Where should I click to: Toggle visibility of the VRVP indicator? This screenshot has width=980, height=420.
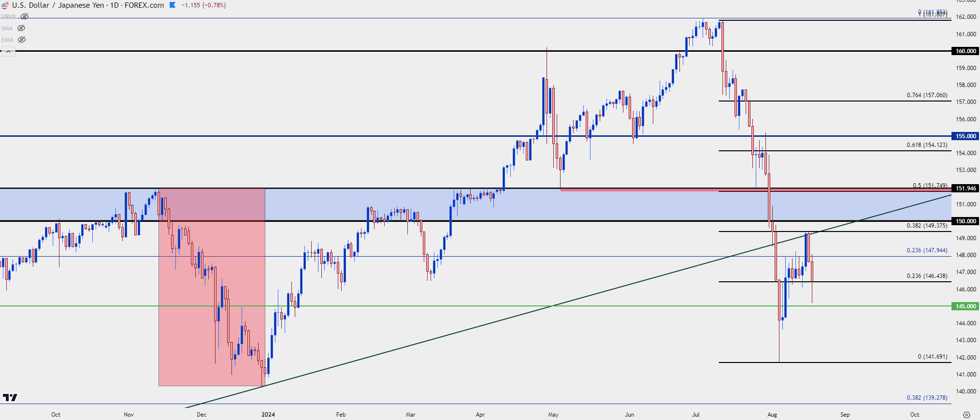(x=25, y=16)
